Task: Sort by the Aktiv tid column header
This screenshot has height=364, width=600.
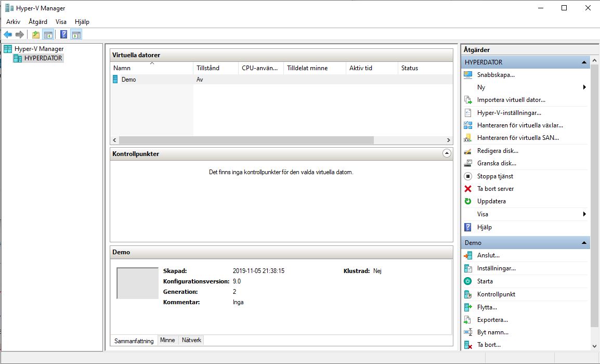Action: tap(372, 68)
